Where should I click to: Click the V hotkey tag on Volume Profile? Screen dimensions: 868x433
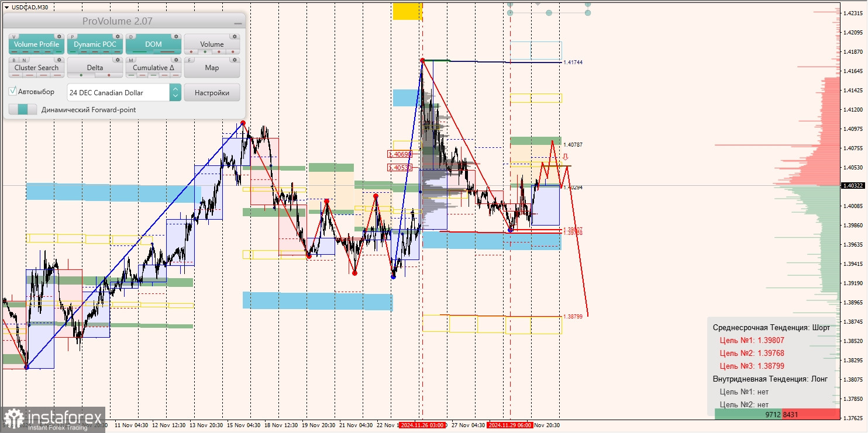click(14, 37)
